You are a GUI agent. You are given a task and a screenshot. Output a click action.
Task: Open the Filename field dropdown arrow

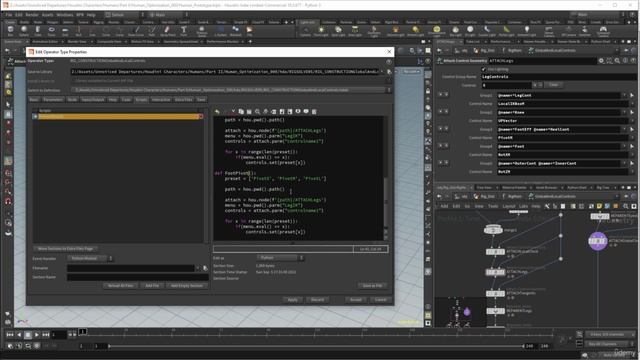pyautogui.click(x=198, y=268)
